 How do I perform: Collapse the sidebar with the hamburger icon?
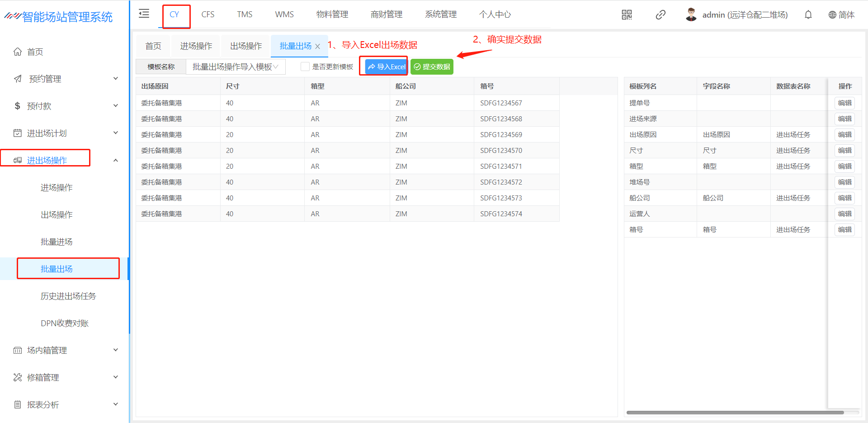point(144,14)
